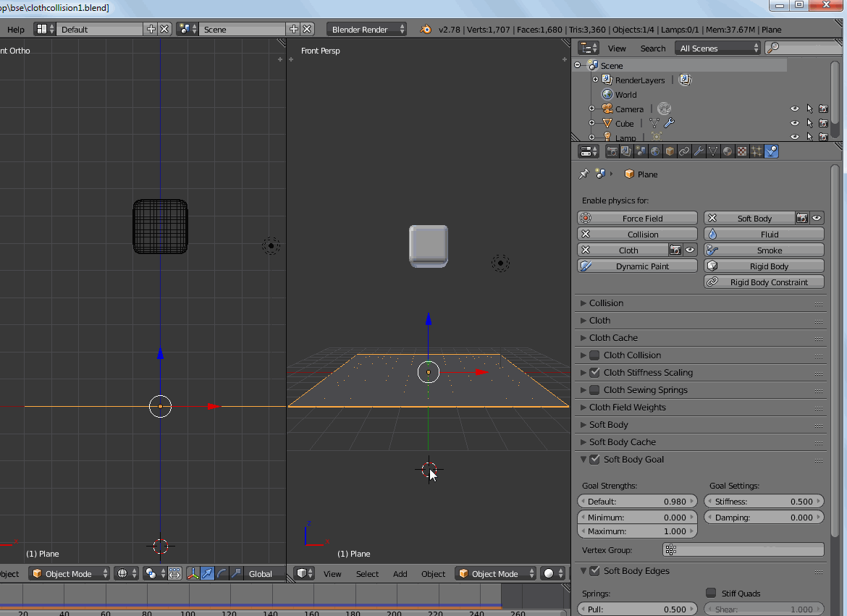Open the Help menu
This screenshot has width=847, height=616.
pos(15,30)
